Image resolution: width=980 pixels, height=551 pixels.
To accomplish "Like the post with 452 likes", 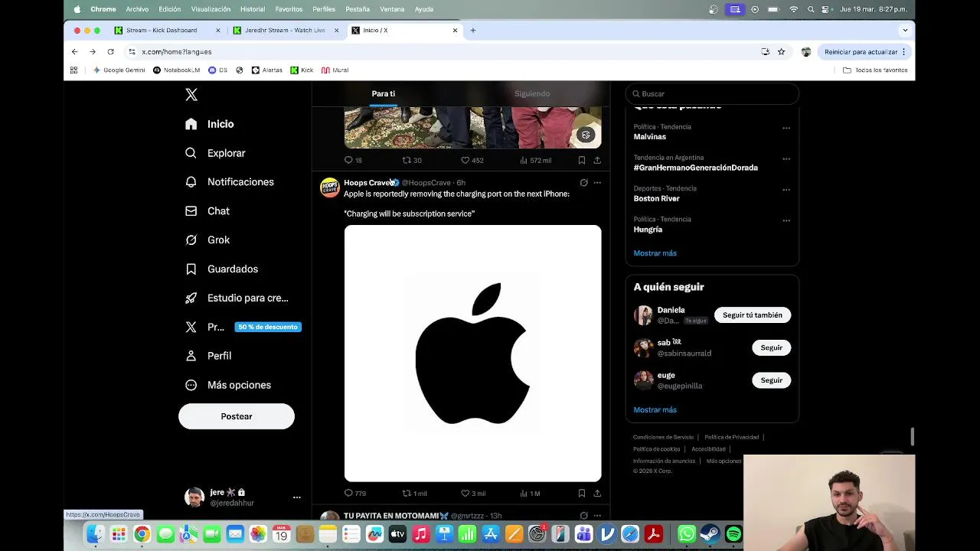I will tap(472, 160).
